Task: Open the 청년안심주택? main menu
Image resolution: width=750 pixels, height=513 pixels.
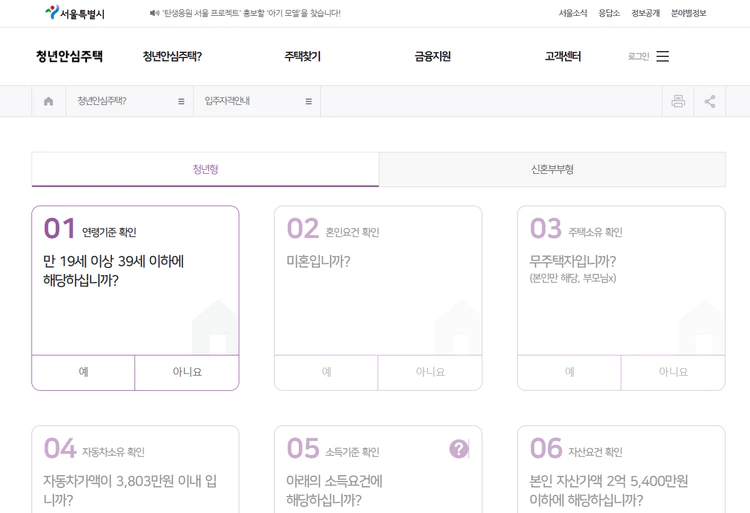Action: coord(172,56)
